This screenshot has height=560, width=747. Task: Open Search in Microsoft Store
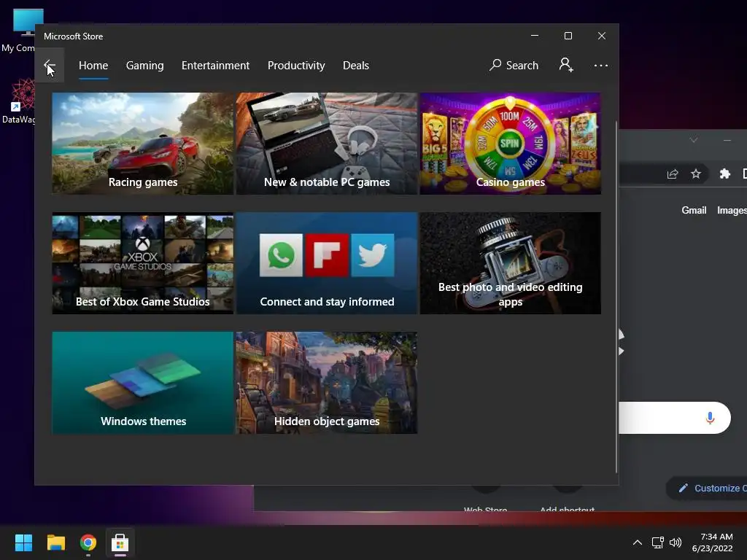514,65
